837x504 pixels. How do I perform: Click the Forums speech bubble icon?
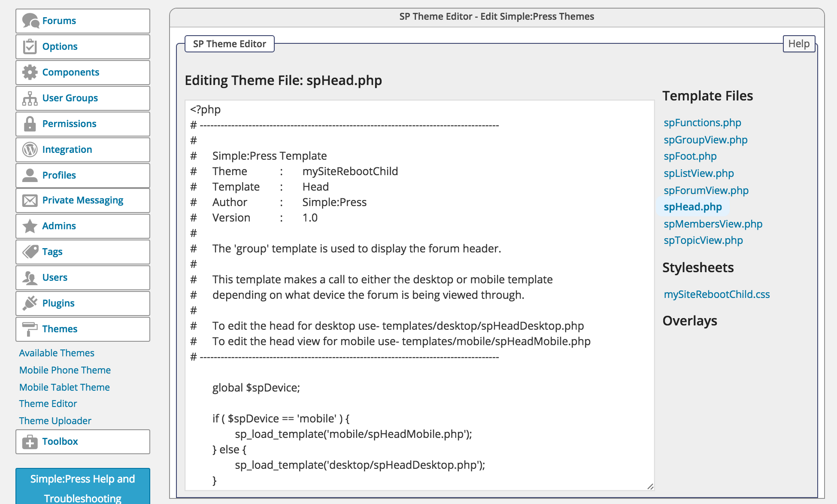click(30, 21)
